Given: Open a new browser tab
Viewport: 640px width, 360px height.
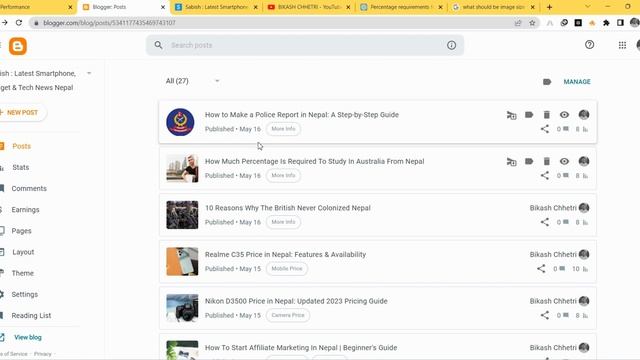Looking at the screenshot, I should pos(549,7).
